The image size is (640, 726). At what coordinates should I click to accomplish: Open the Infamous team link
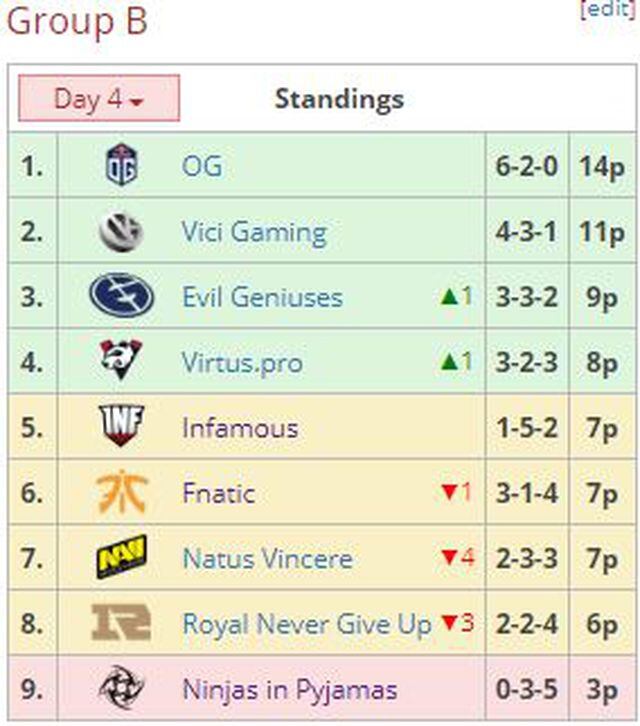[x=240, y=428]
